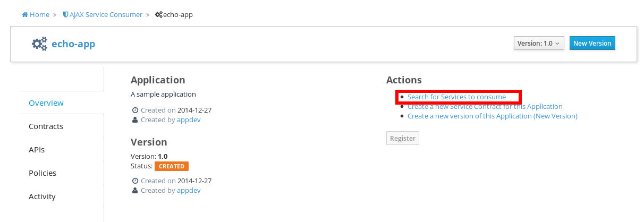Click the gears icon in echo-app breadcrumb

coord(158,15)
